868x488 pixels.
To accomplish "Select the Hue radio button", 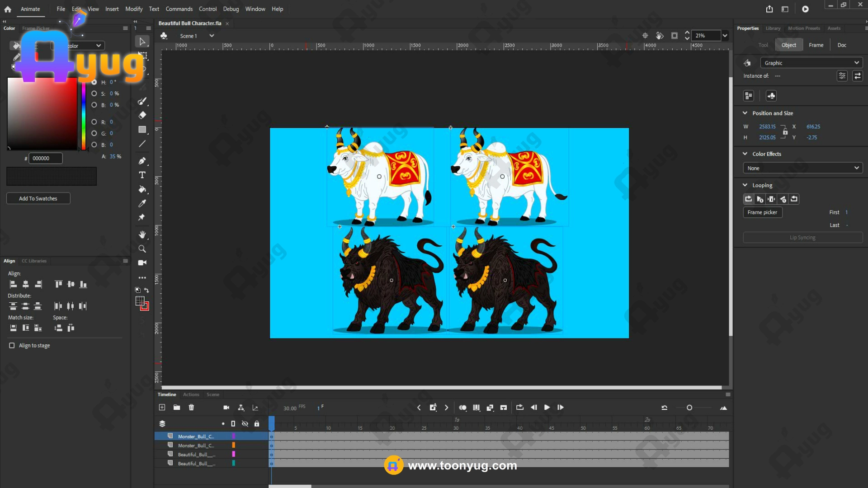I will [94, 82].
